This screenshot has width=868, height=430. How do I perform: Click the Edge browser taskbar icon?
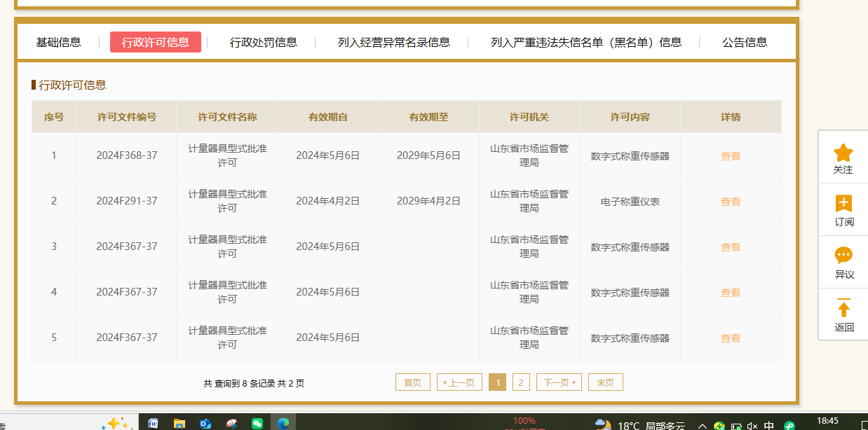click(x=283, y=423)
